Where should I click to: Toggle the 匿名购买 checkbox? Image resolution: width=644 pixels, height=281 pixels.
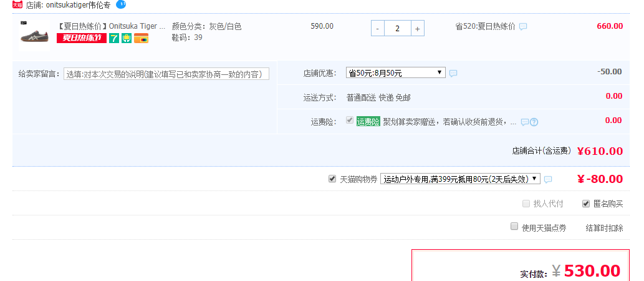[586, 203]
